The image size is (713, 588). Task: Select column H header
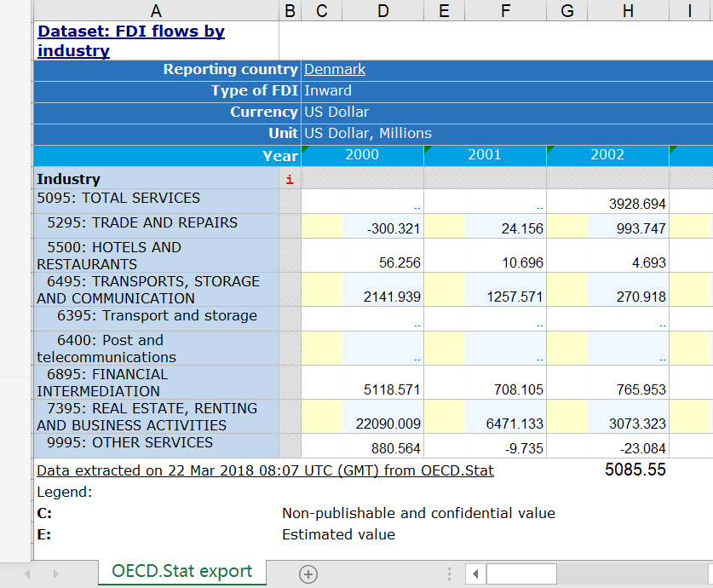[628, 11]
